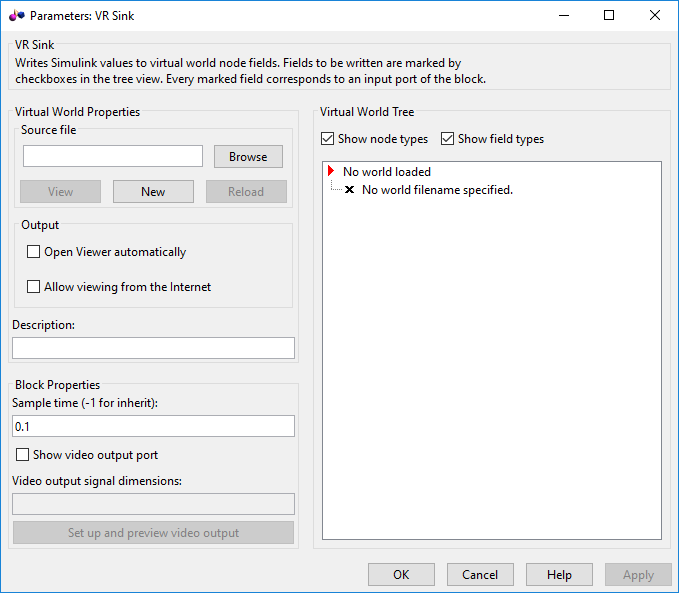Click the OK button
This screenshot has height=593, width=679.
point(401,575)
